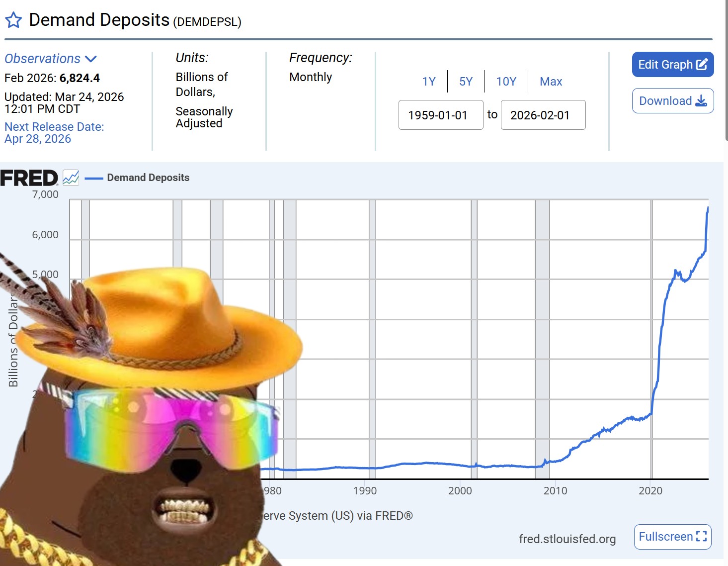
Task: Click the favorite star next to Demand Deposits
Action: [13, 20]
